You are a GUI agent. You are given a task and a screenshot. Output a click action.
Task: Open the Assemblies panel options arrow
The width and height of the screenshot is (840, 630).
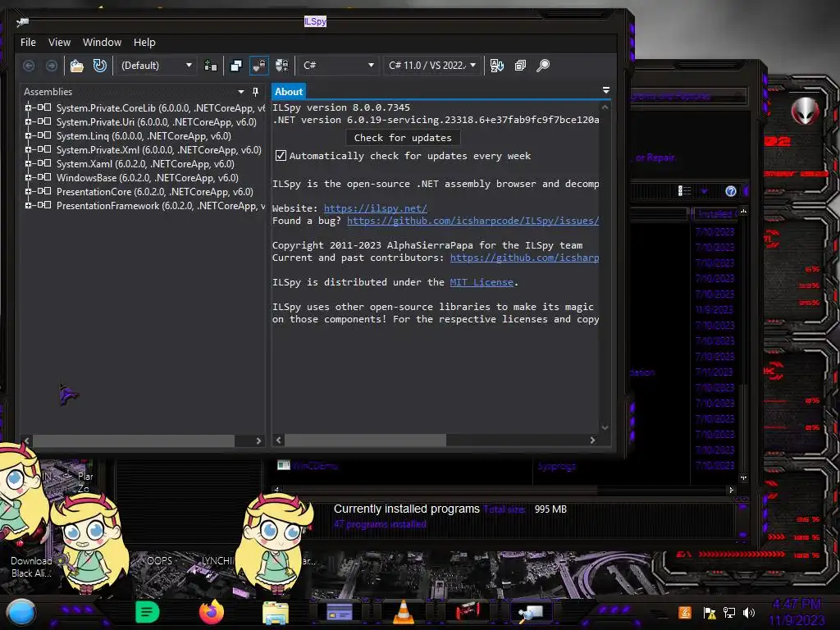241,92
